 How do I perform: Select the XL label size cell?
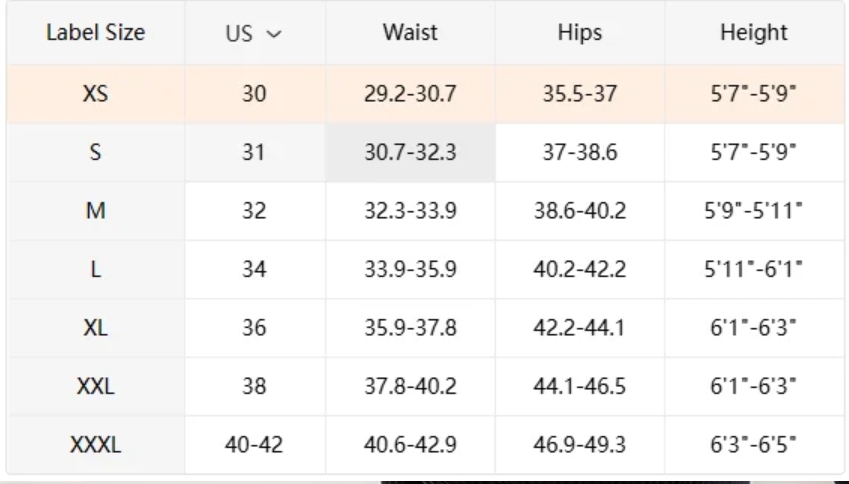point(96,328)
